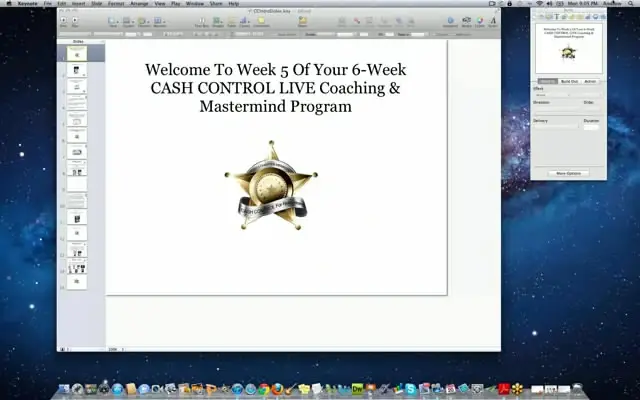
Task: Open the Window menu
Action: point(195,3)
